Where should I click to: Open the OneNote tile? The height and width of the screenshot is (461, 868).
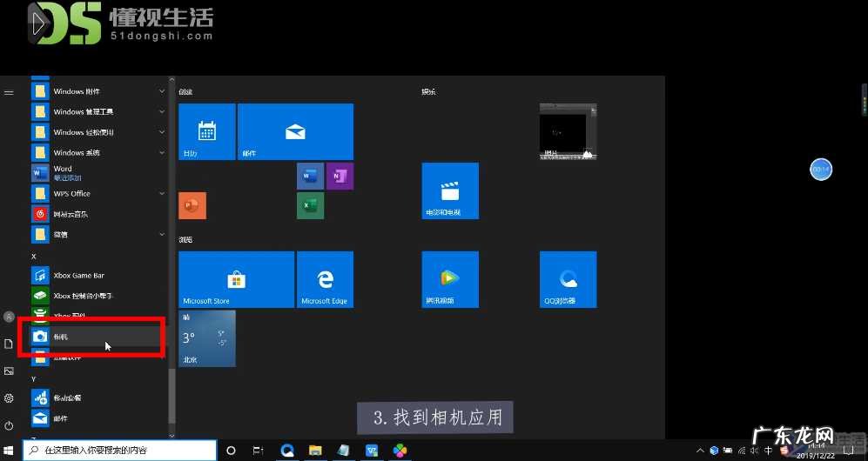point(340,176)
